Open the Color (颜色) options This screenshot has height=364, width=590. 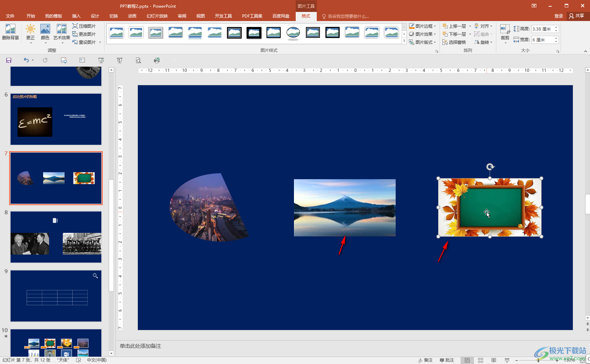[45, 34]
